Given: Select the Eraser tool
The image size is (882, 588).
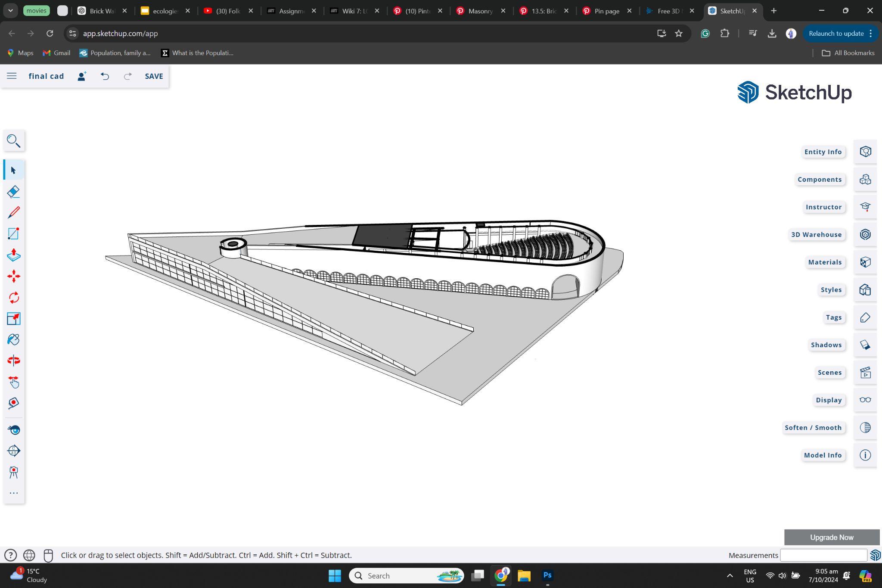Looking at the screenshot, I should (13, 191).
